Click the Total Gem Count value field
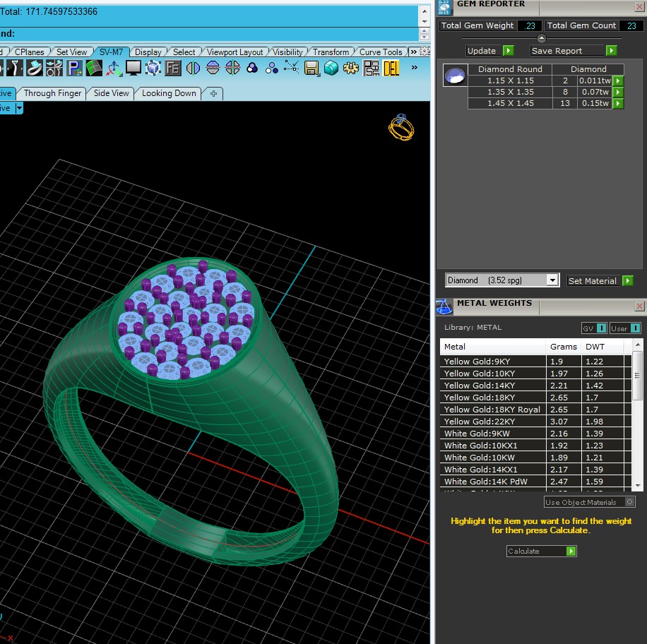 pyautogui.click(x=631, y=25)
